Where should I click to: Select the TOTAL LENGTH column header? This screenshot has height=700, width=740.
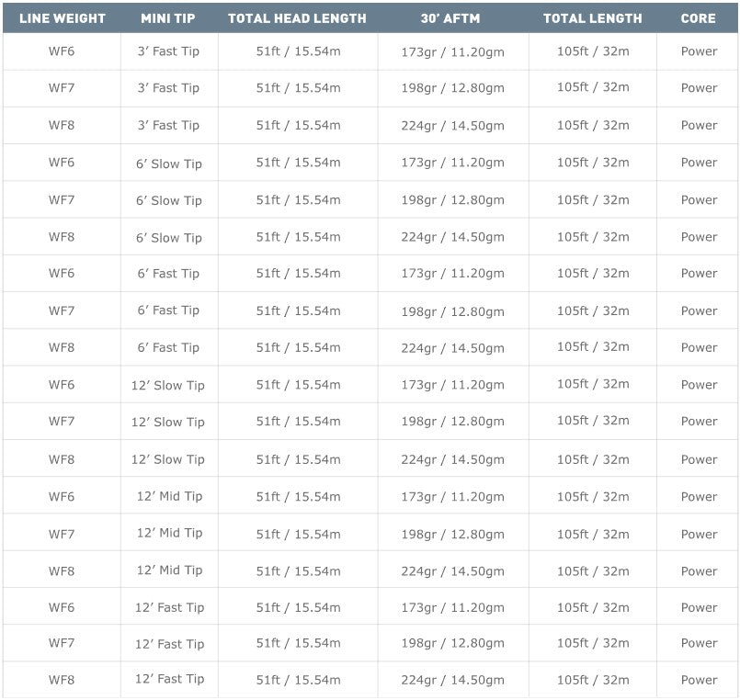tap(592, 18)
